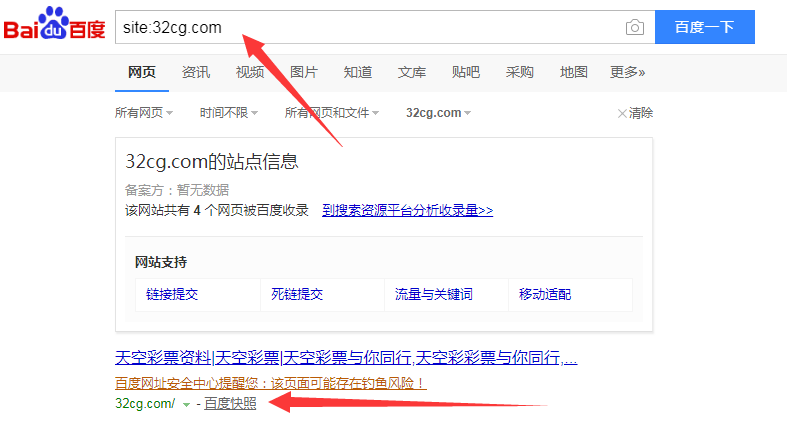Viewport: 787px width, 422px height.
Task: Select the 网站支持 heading text
Action: 161,262
